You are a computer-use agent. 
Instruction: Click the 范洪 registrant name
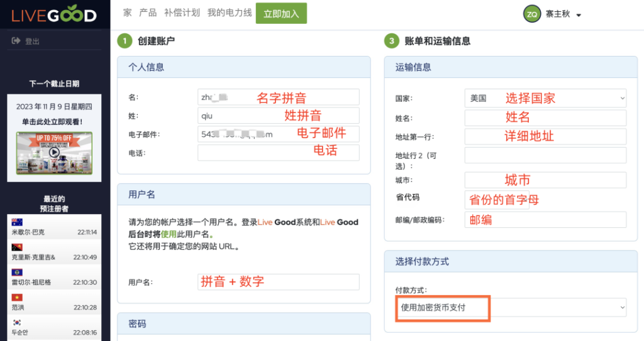[18, 307]
